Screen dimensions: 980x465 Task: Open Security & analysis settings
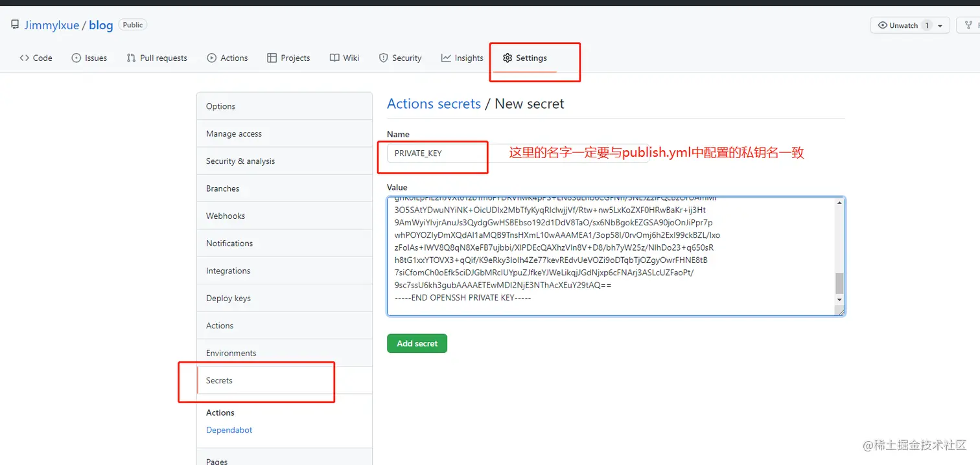point(285,161)
